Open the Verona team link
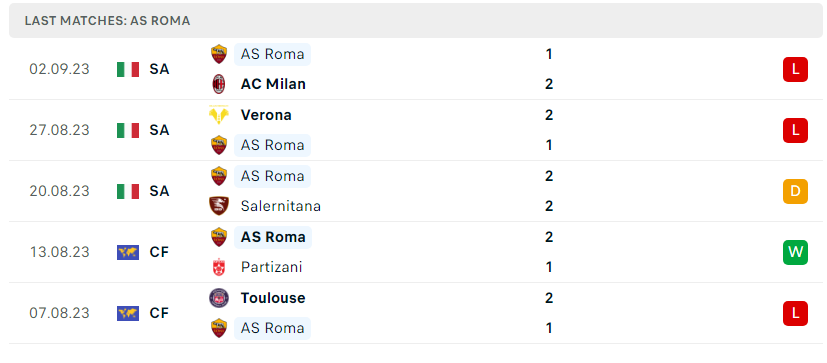Screen dimensions: 827x363 266,115
